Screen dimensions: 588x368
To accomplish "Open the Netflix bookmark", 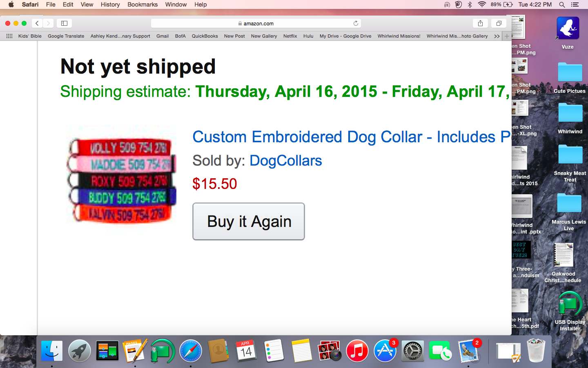I will tap(290, 36).
